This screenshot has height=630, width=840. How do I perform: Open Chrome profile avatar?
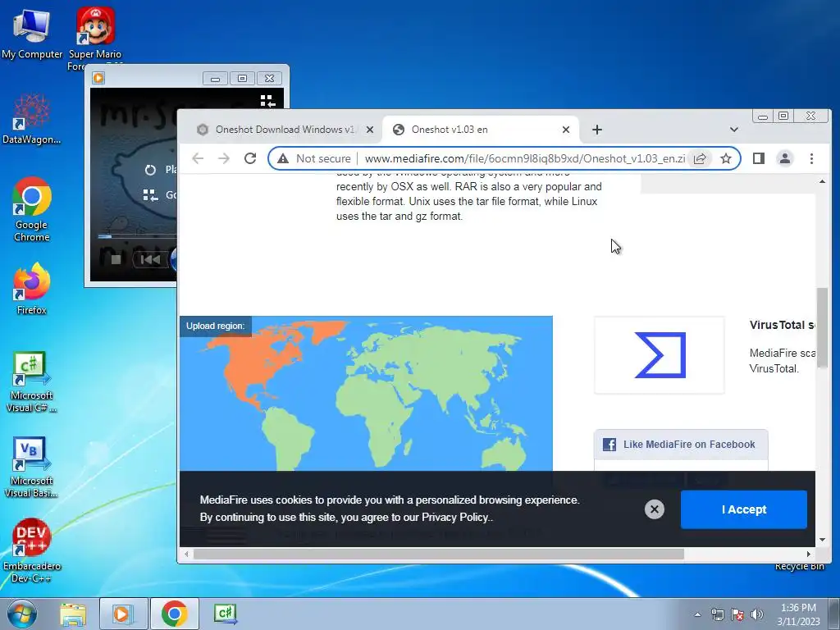pyautogui.click(x=785, y=158)
